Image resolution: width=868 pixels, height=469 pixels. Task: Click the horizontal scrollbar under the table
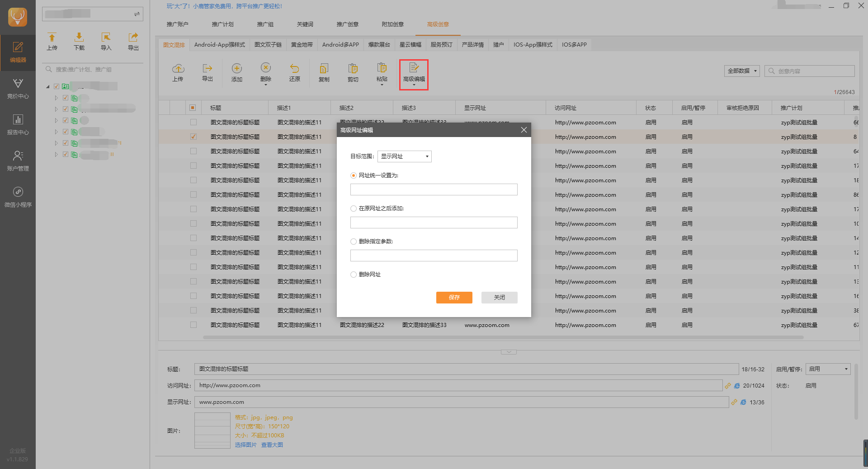click(x=502, y=337)
